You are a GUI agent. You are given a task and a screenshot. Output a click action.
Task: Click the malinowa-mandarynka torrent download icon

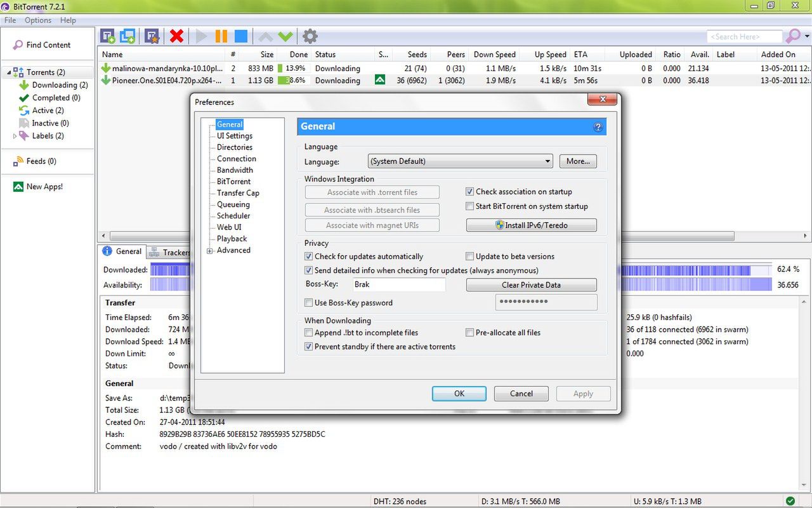[106, 68]
